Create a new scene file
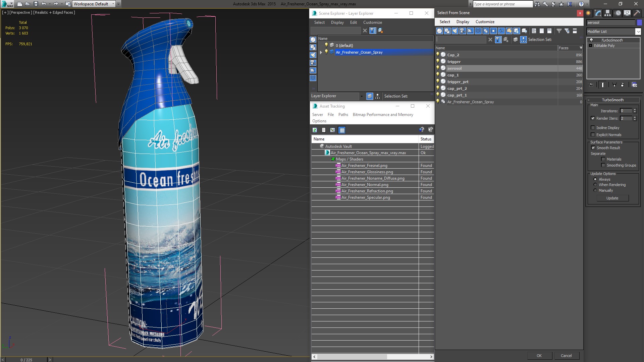Viewport: 644px width, 362px height. point(19,4)
